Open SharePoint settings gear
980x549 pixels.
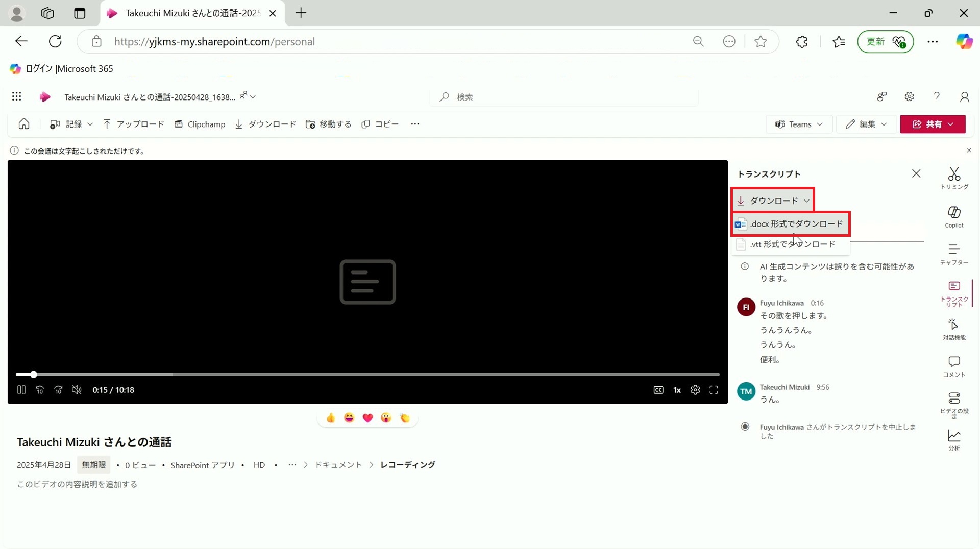[909, 96]
